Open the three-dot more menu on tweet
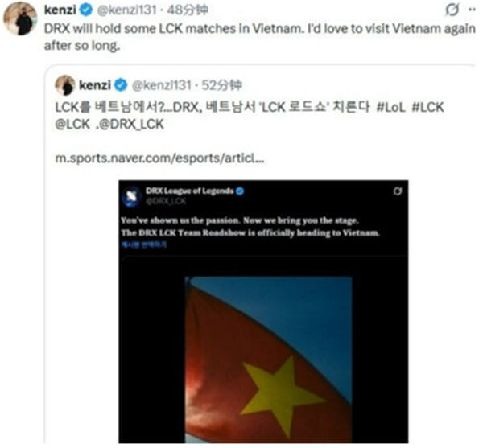 tap(472, 10)
